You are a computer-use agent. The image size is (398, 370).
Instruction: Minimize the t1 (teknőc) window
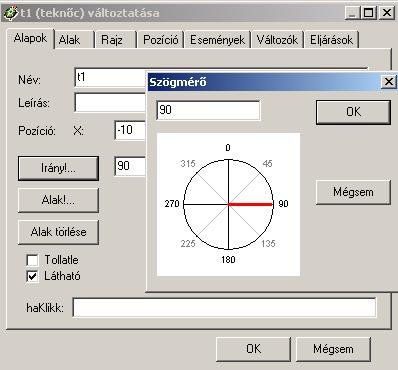tap(352, 13)
